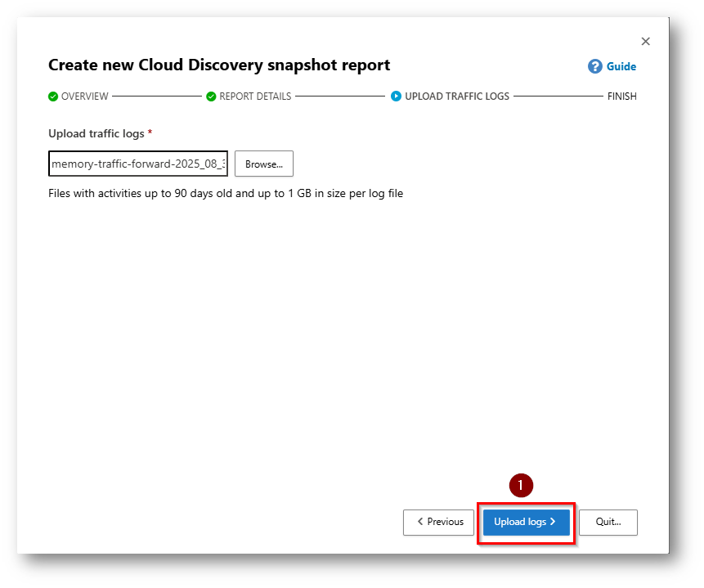The width and height of the screenshot is (704, 588).
Task: Click the file size limit hint text
Action: point(226,194)
